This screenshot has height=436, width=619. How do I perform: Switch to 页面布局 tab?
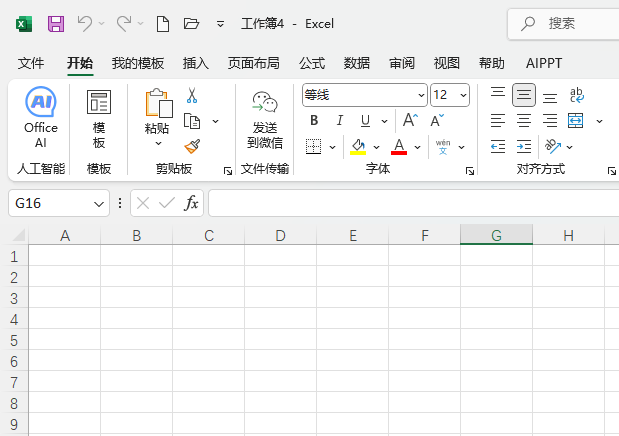point(253,63)
